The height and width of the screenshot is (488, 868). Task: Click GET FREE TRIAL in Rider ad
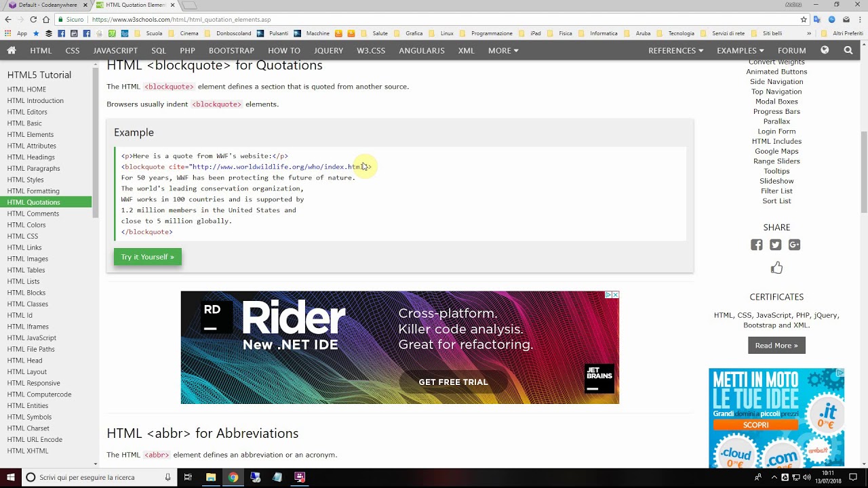tap(453, 382)
